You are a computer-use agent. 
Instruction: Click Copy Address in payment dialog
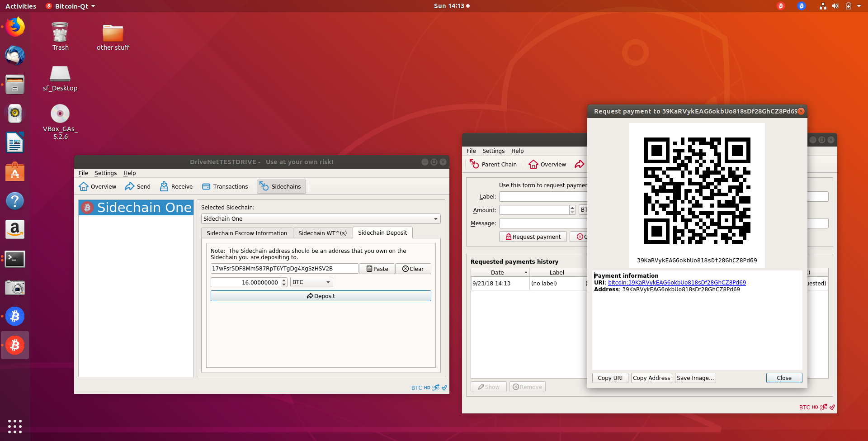pos(651,378)
